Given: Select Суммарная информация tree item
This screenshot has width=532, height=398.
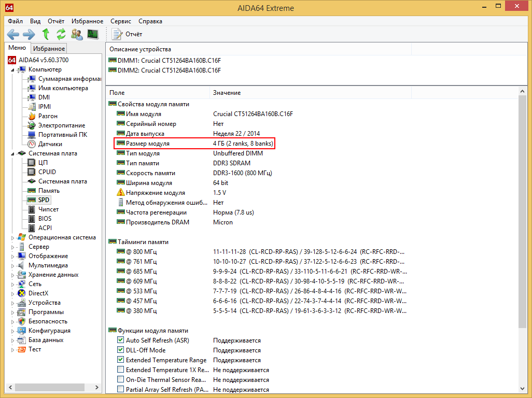Looking at the screenshot, I should (x=69, y=79).
